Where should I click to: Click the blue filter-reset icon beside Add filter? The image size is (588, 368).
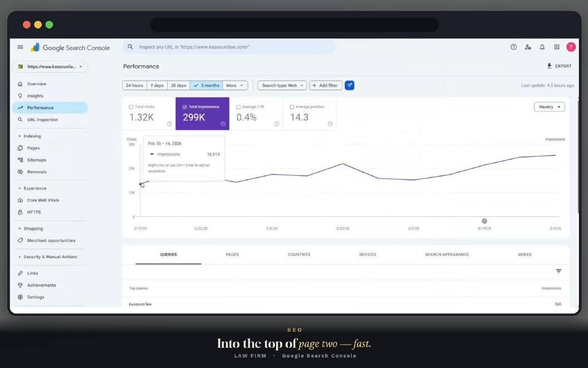tap(349, 85)
